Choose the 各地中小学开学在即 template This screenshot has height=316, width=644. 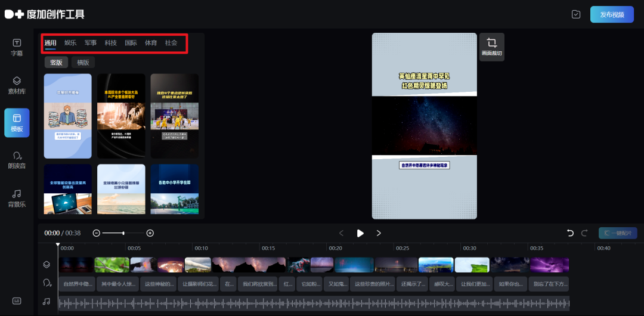pos(175,189)
